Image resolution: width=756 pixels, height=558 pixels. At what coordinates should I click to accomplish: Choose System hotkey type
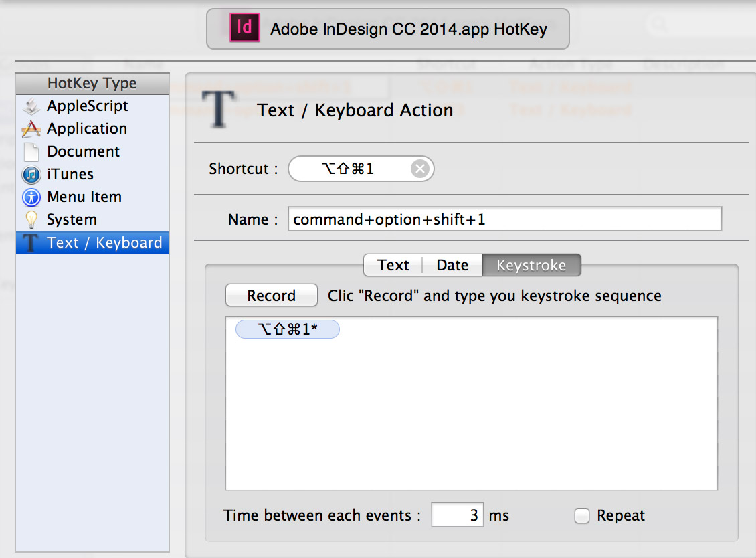(92, 220)
